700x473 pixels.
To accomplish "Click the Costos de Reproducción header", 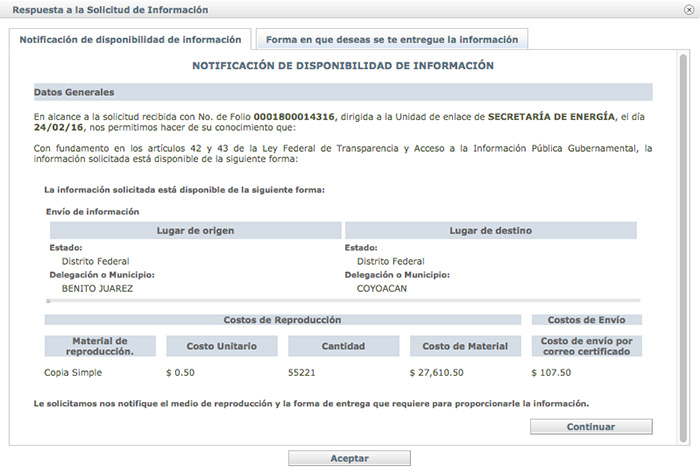I will tap(283, 320).
